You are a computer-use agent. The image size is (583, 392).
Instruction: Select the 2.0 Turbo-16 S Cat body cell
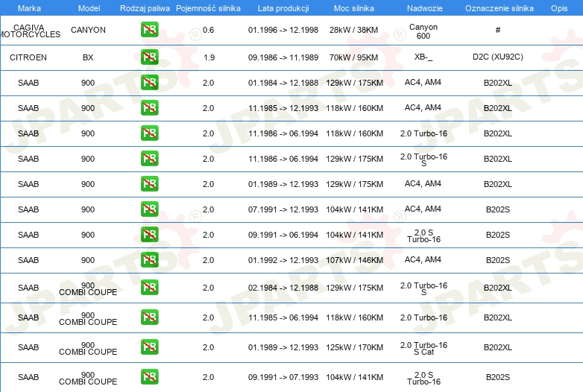pyautogui.click(x=423, y=347)
